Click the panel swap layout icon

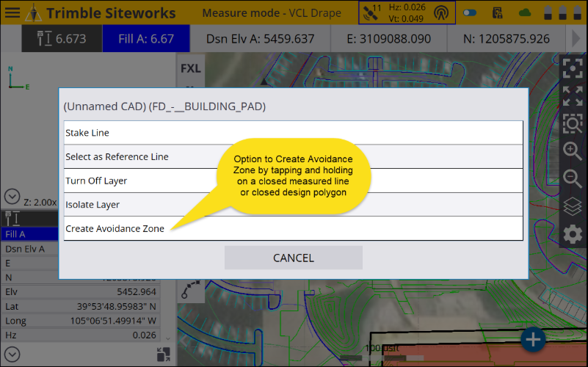(x=164, y=355)
